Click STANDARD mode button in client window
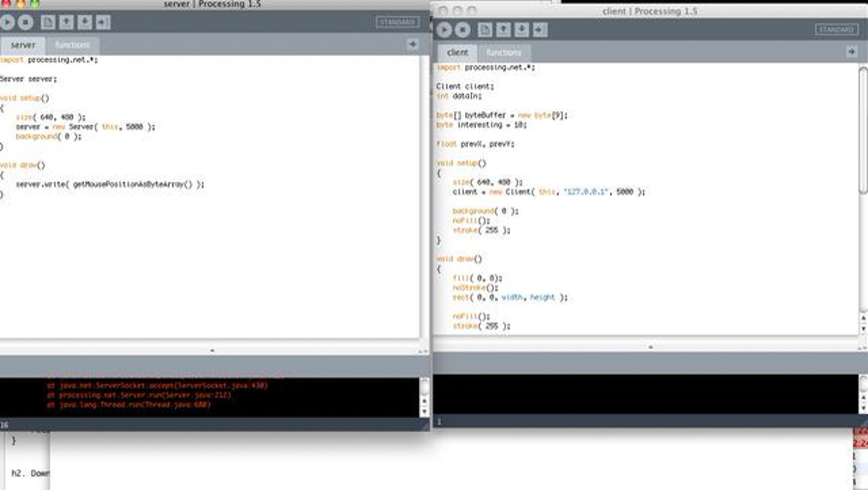868x490 pixels. tap(836, 30)
